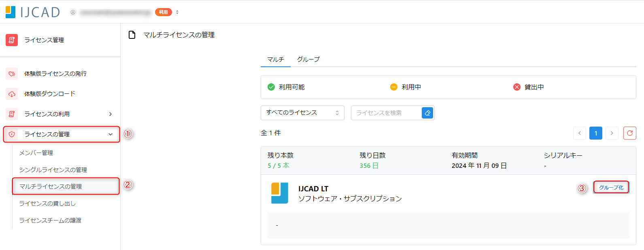The height and width of the screenshot is (250, 644).
Task: Click the 残り本数 column label
Action: [281, 155]
